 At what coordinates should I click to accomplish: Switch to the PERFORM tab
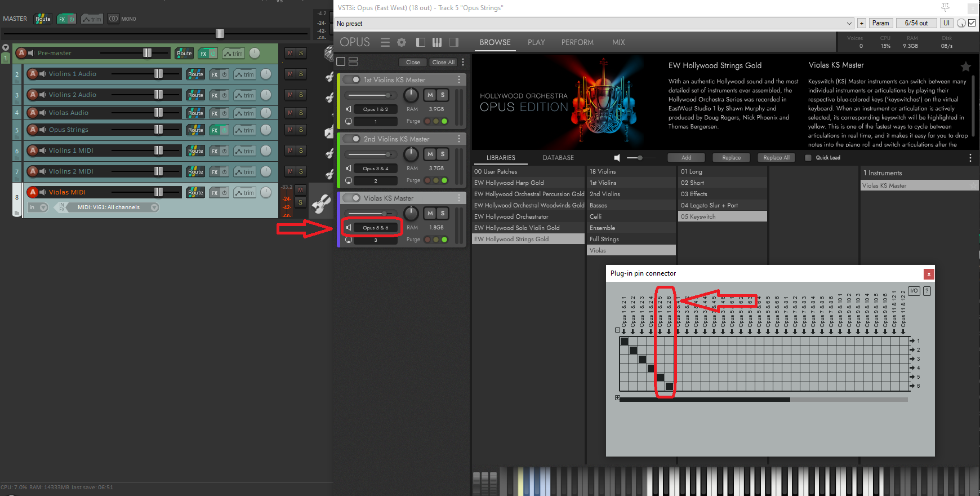click(577, 42)
